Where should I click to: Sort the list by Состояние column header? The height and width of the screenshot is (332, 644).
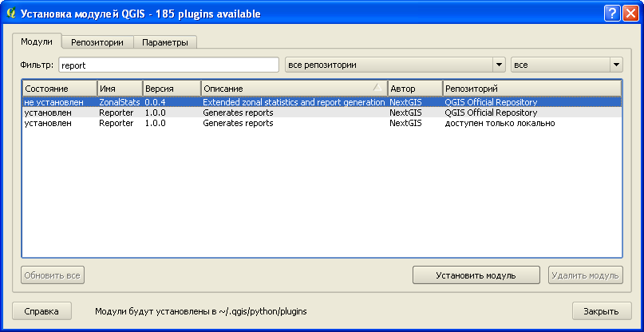click(59, 88)
